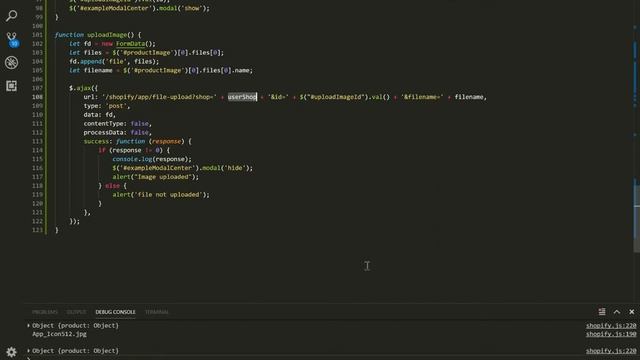640x360 pixels.
Task: Click the alert('file not uploaded') line
Action: (x=161, y=195)
